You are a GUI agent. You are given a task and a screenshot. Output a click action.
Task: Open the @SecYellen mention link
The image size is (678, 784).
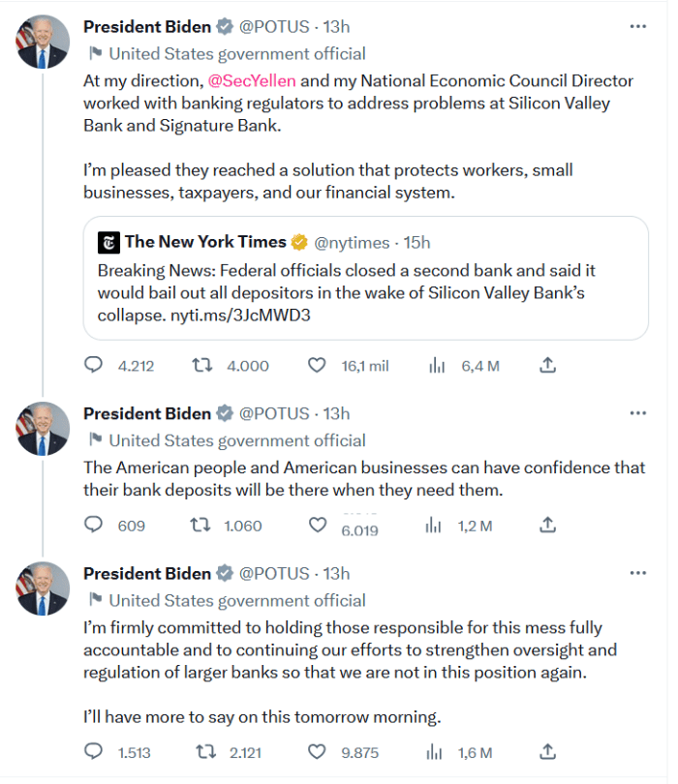click(252, 80)
